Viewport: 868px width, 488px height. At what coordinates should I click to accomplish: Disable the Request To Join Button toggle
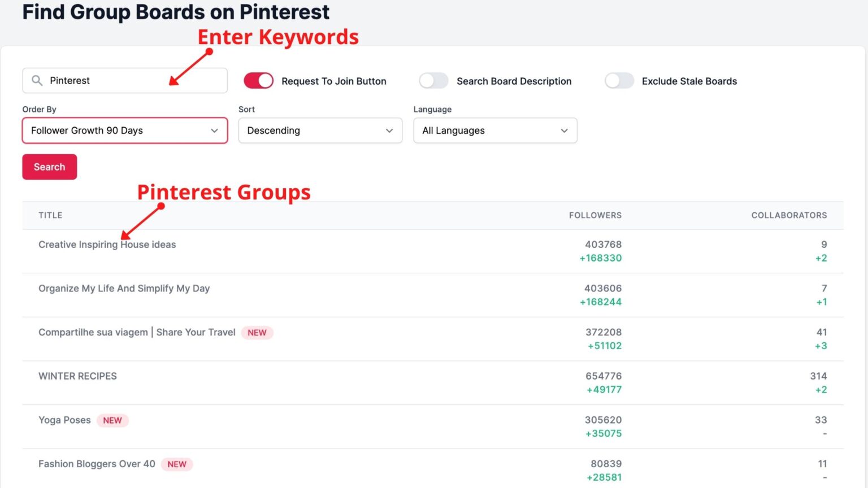coord(258,81)
